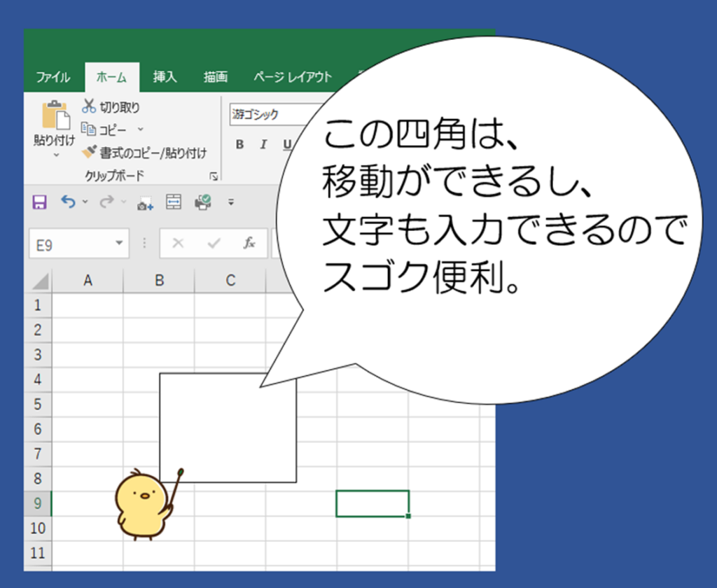
Task: Select row 2 header
Action: 38,330
